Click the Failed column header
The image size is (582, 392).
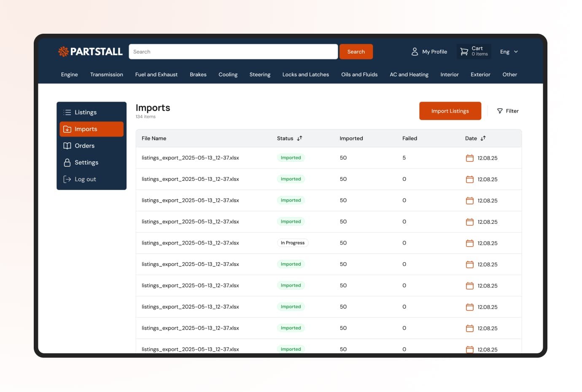click(410, 138)
